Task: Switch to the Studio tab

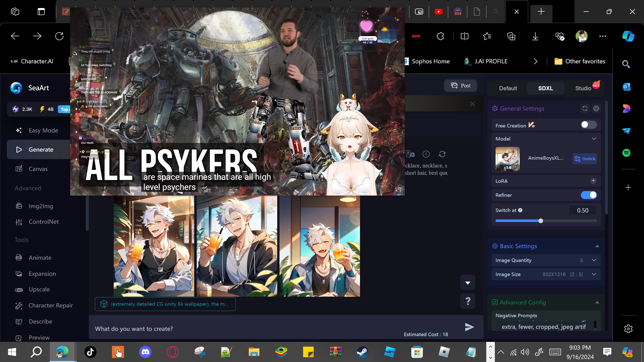Action: [x=583, y=88]
